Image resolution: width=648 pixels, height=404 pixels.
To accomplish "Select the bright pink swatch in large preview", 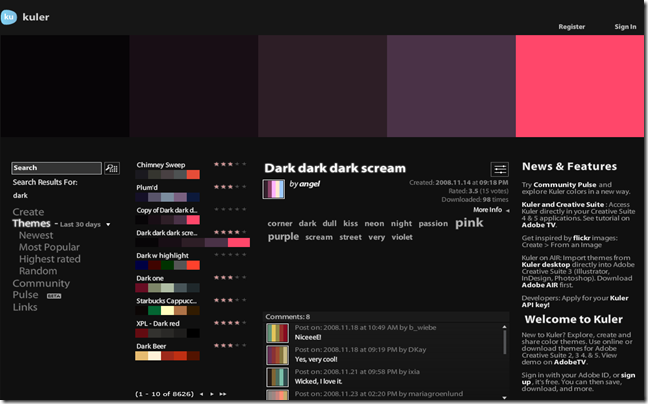I will [x=580, y=86].
